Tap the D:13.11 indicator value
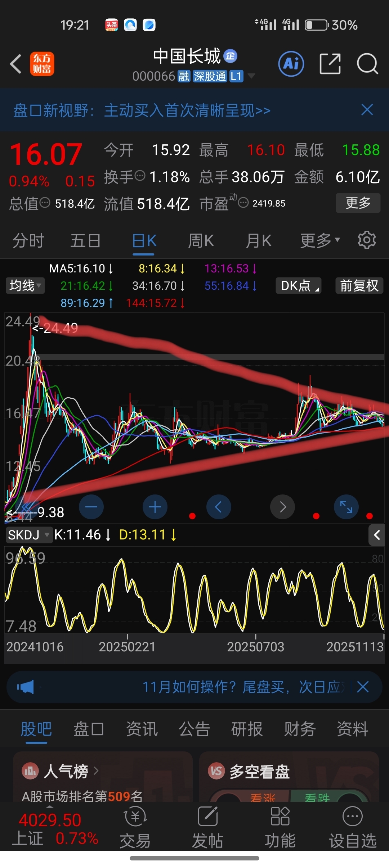 tap(148, 535)
